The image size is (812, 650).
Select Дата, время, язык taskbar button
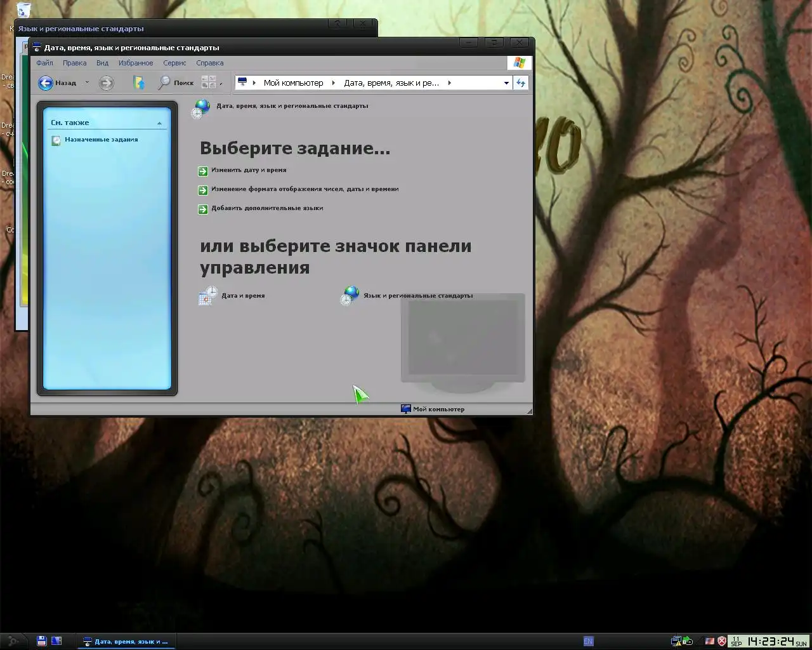126,641
